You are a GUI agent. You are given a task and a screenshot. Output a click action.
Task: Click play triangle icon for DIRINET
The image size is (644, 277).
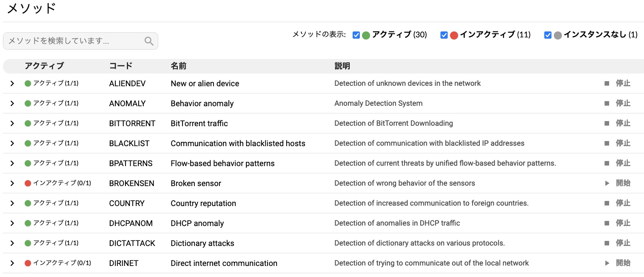point(607,263)
